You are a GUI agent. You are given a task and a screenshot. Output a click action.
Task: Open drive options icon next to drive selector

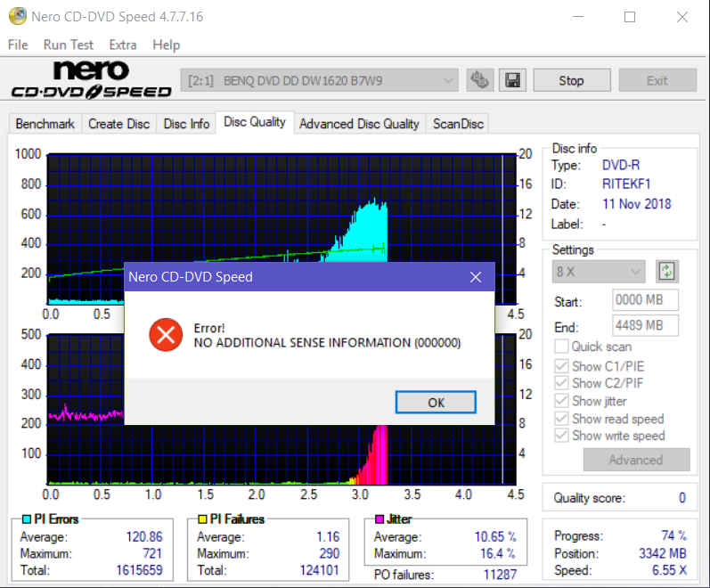pyautogui.click(x=480, y=81)
